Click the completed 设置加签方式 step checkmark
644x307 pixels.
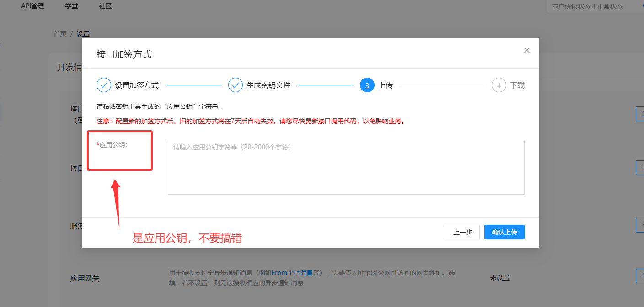coord(103,85)
